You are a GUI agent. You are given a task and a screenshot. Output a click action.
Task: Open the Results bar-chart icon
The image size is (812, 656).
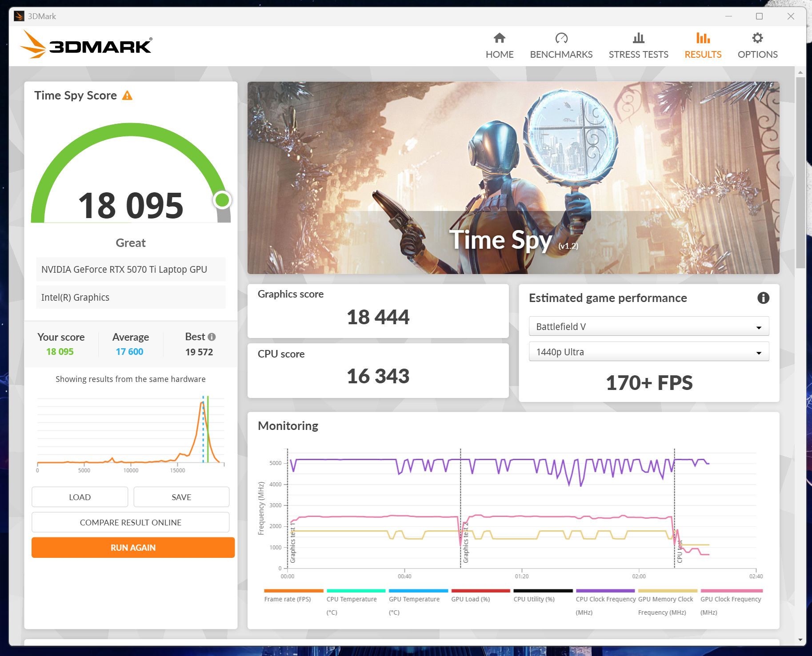[x=703, y=38]
